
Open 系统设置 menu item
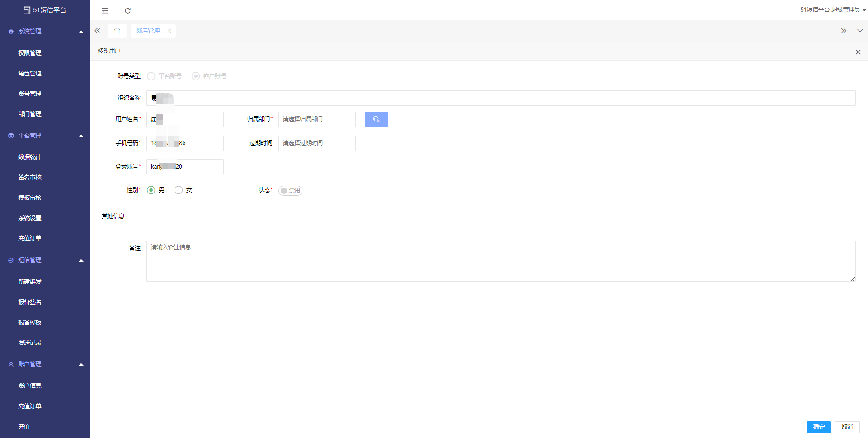click(x=30, y=218)
